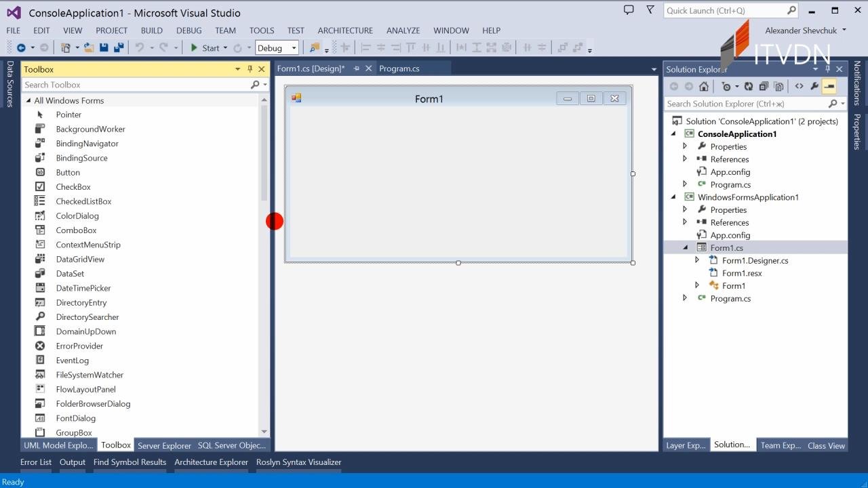868x488 pixels.
Task: Collapse the Form1.cs tree node
Action: point(685,248)
